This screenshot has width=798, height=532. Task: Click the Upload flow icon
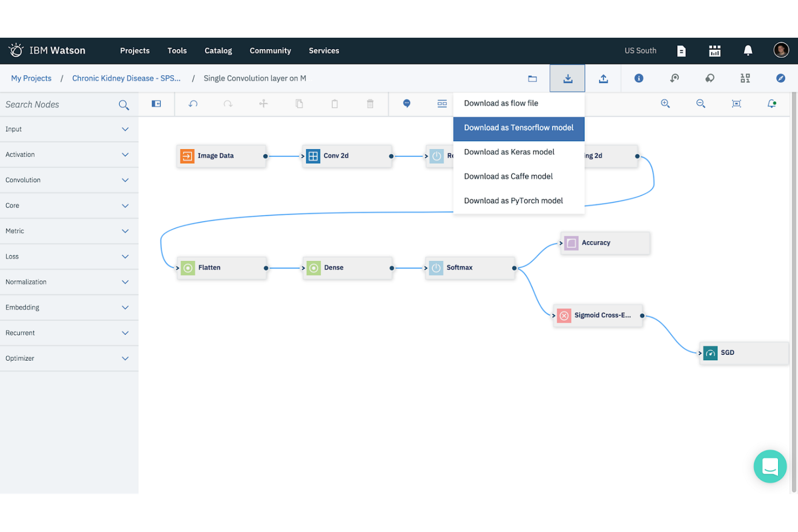603,78
